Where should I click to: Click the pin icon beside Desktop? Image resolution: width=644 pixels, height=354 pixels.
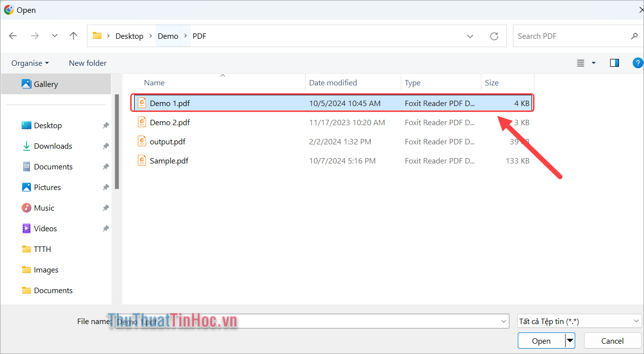[x=106, y=126]
